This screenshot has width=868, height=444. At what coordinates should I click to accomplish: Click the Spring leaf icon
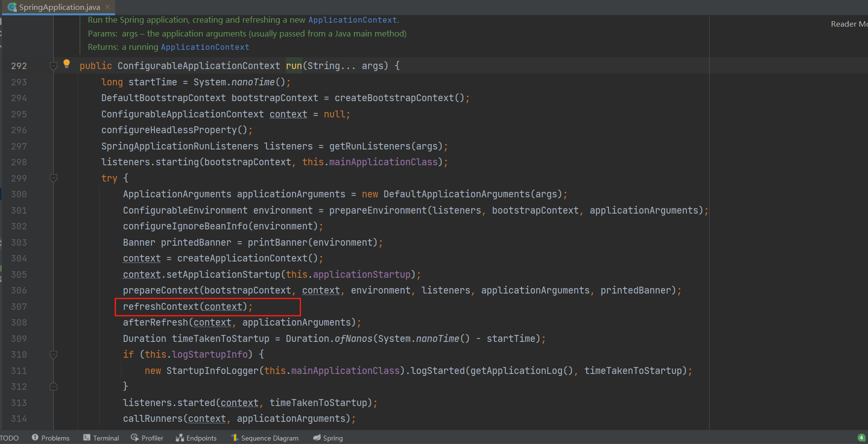pyautogui.click(x=317, y=438)
